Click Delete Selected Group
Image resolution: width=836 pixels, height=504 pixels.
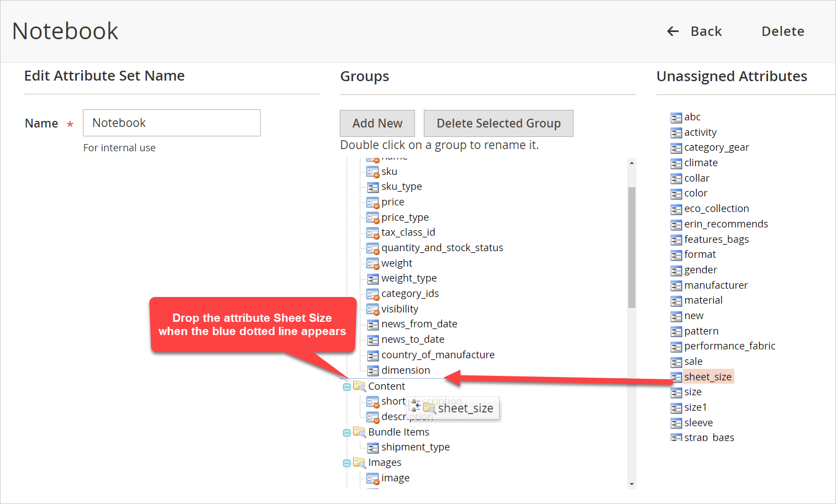point(498,123)
